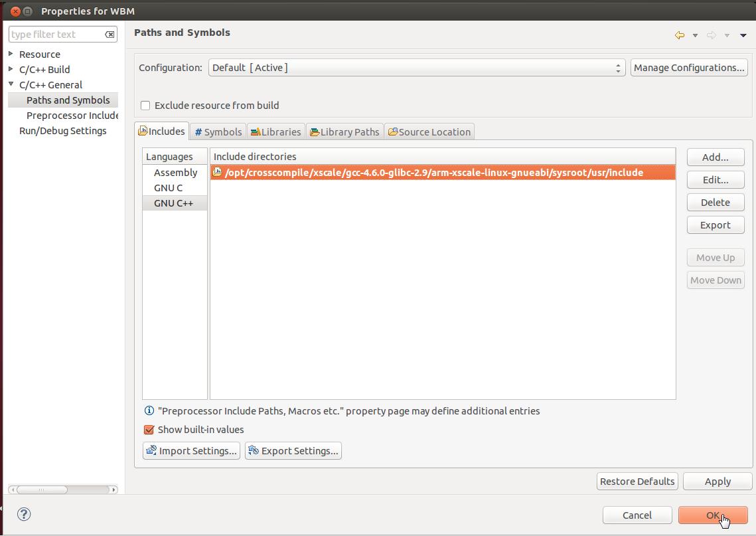Open the Library Paths tab

point(344,132)
